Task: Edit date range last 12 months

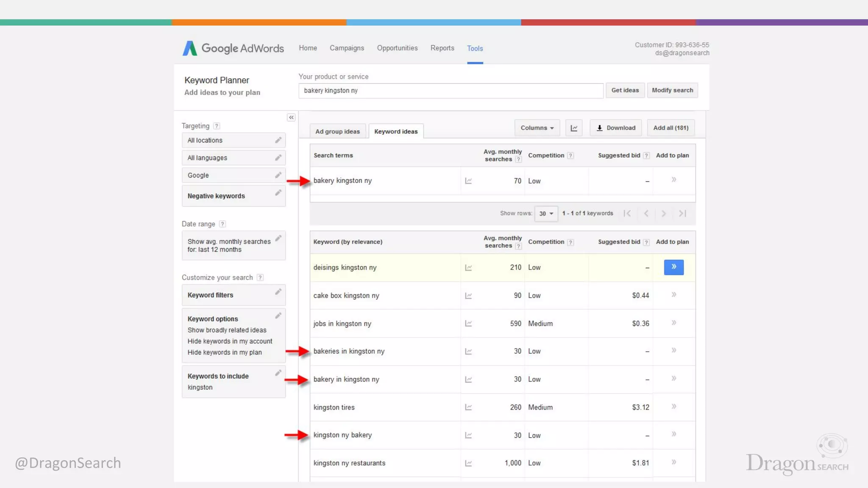Action: point(278,238)
